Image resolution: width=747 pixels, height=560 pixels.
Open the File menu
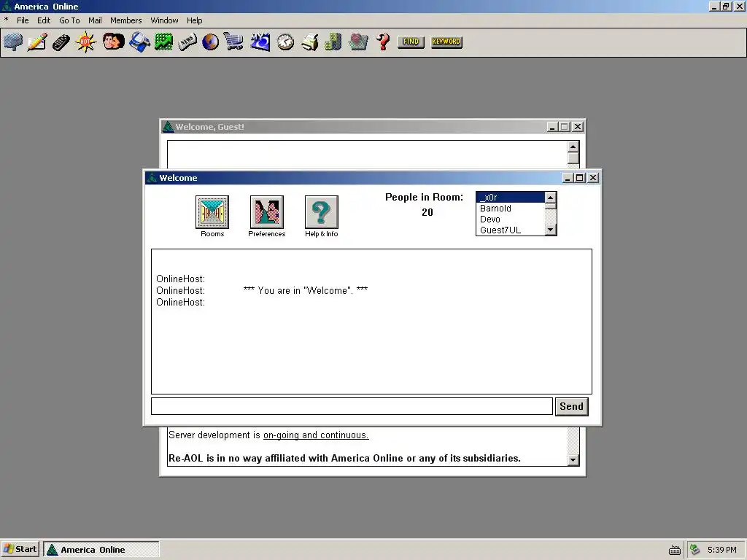click(23, 20)
